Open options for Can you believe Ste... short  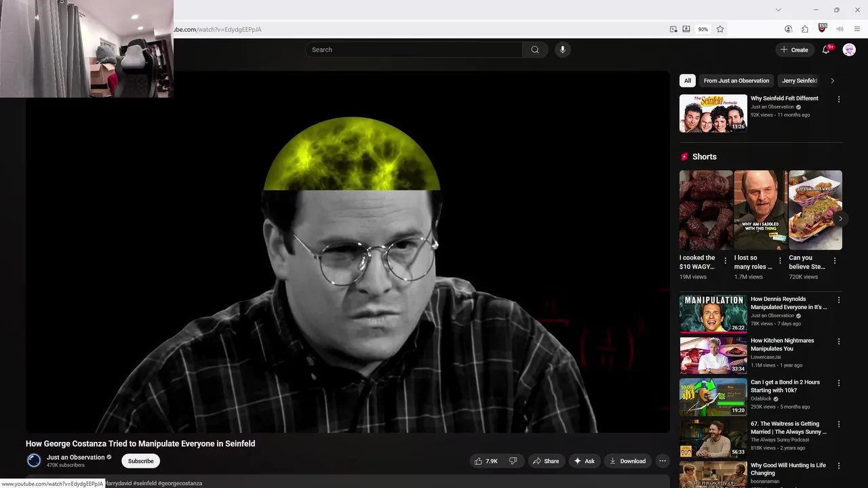coord(835,260)
